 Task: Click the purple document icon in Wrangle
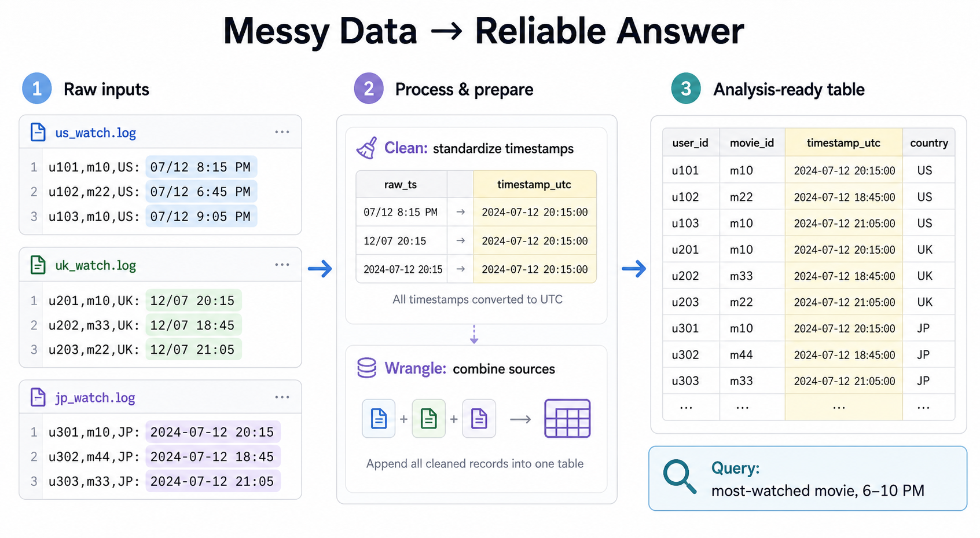[479, 418]
